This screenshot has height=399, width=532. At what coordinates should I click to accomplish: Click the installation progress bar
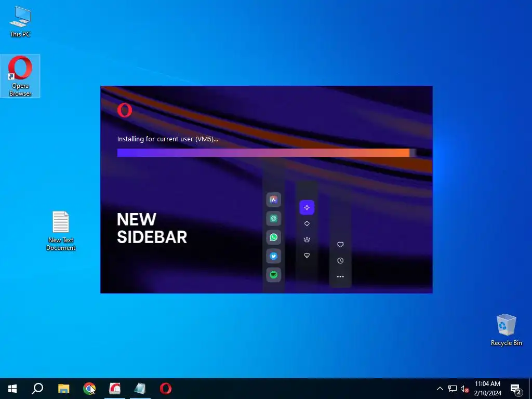tap(267, 153)
